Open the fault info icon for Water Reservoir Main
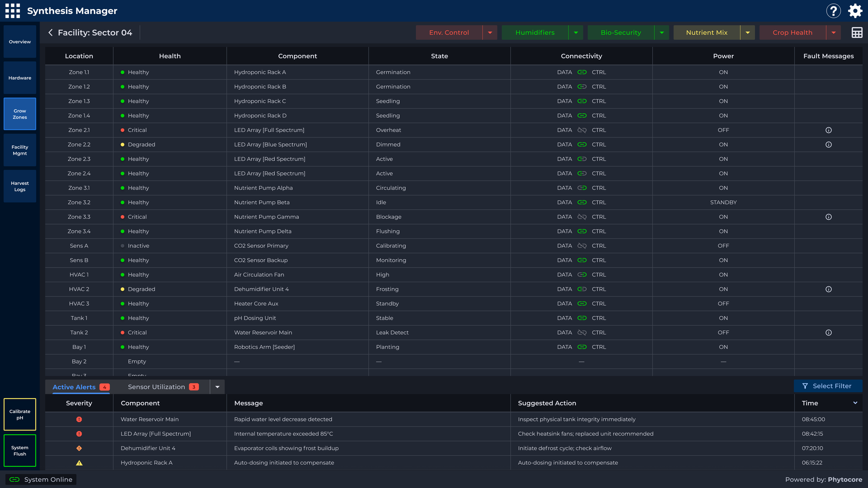This screenshot has height=488, width=868. tap(829, 332)
